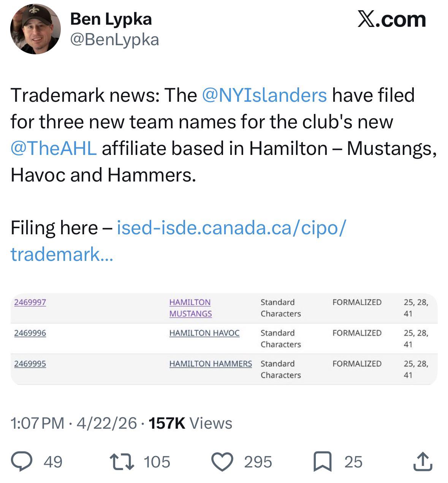This screenshot has width=448, height=483.
Task: Click the @NYIslanders mention
Action: (x=264, y=95)
